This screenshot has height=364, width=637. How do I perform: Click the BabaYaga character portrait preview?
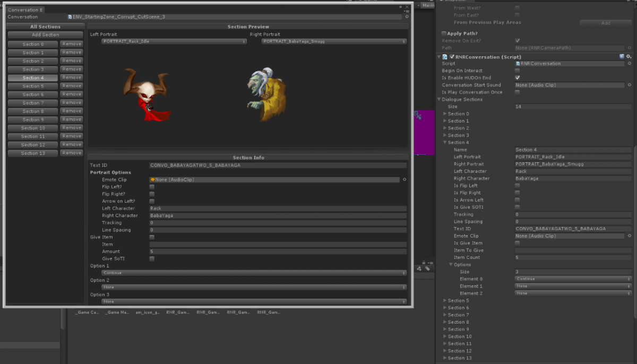tap(267, 95)
